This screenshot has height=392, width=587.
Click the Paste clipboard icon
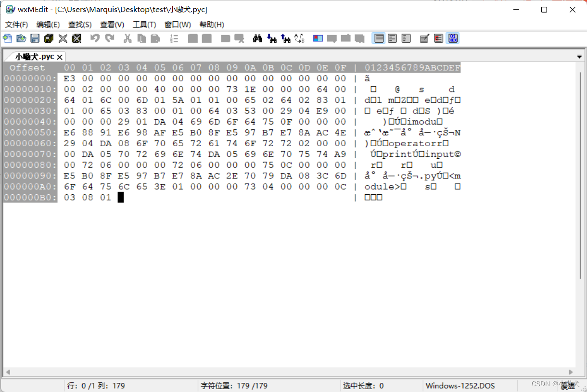coord(155,38)
